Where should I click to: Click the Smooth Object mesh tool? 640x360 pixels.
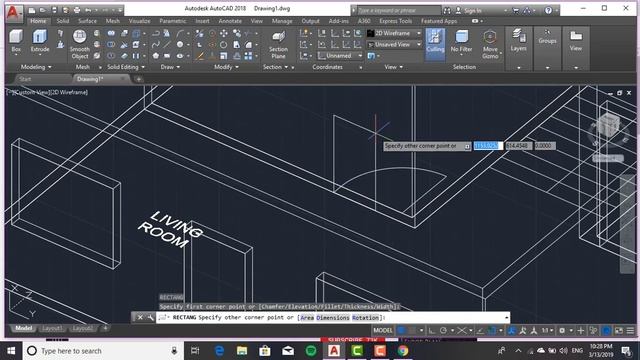80,44
